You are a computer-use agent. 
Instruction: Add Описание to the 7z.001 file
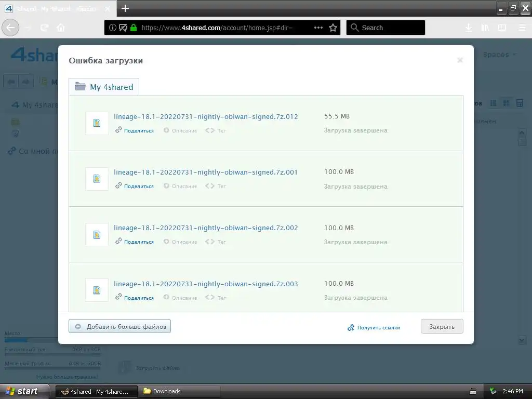point(180,187)
